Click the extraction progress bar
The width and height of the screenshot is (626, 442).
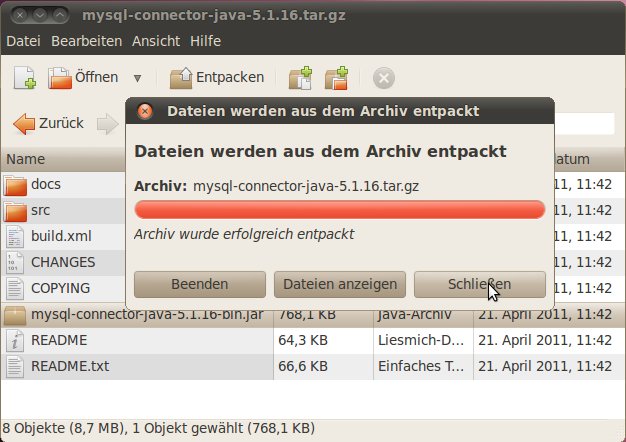coord(340,209)
